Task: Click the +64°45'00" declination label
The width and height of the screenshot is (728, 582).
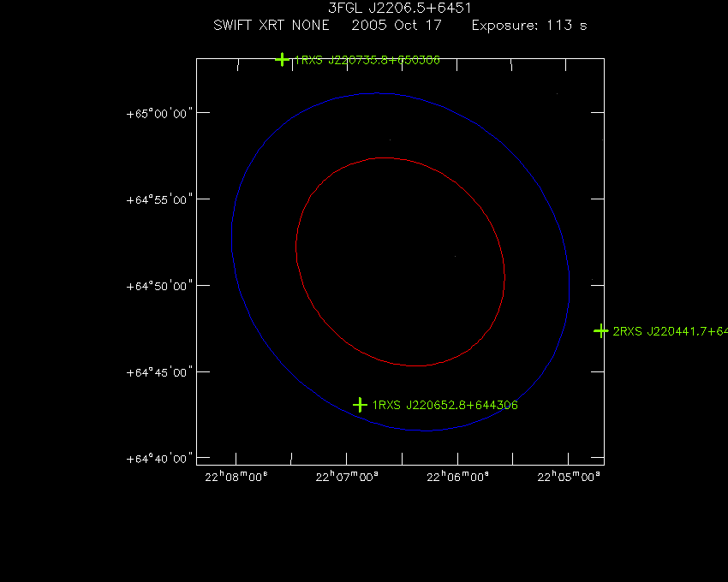Action: click(x=159, y=372)
